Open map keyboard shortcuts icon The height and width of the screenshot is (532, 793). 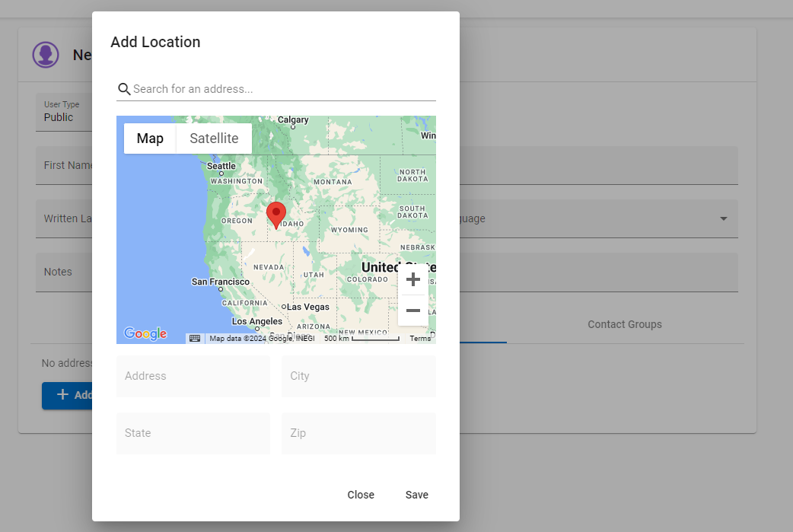(195, 339)
